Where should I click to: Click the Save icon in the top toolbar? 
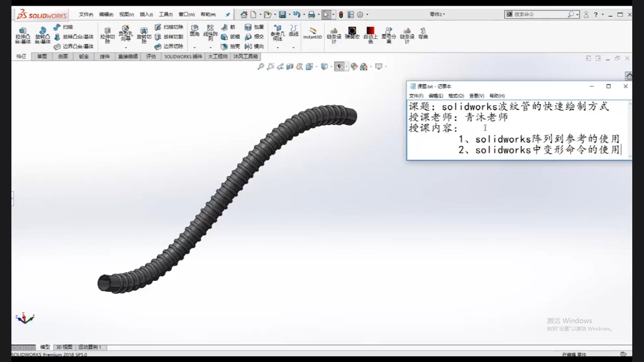(x=282, y=14)
